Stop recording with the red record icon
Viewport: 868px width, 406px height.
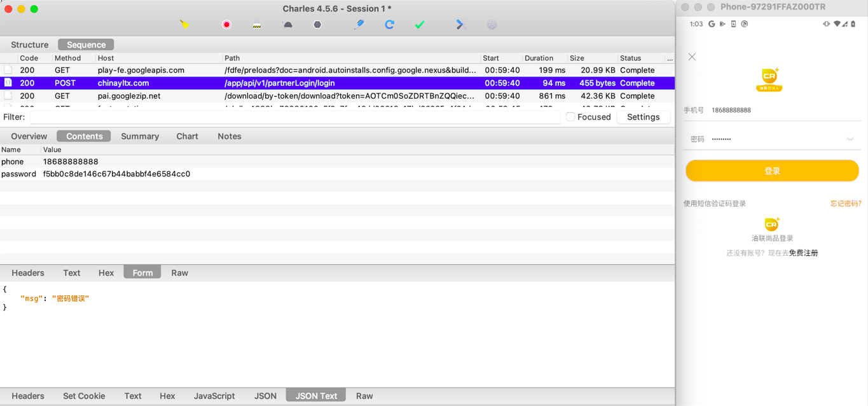(226, 25)
